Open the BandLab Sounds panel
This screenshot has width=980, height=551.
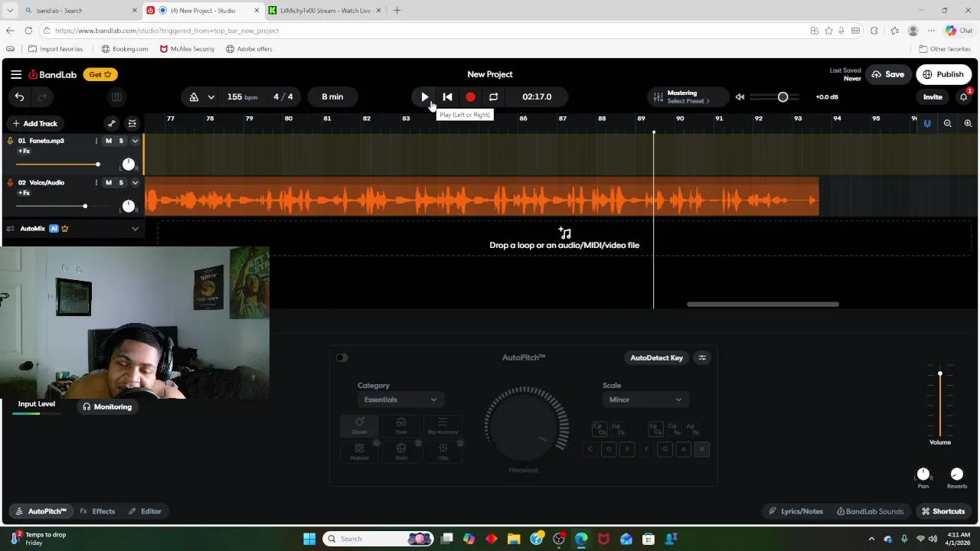click(x=871, y=511)
